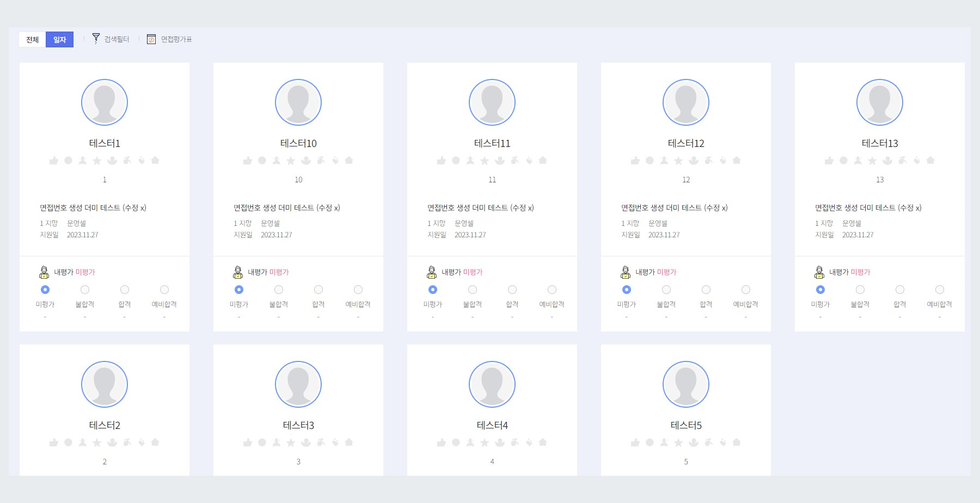Screen dimensions: 980x503
Task: Switch to the 전체 tab
Action: tap(33, 39)
